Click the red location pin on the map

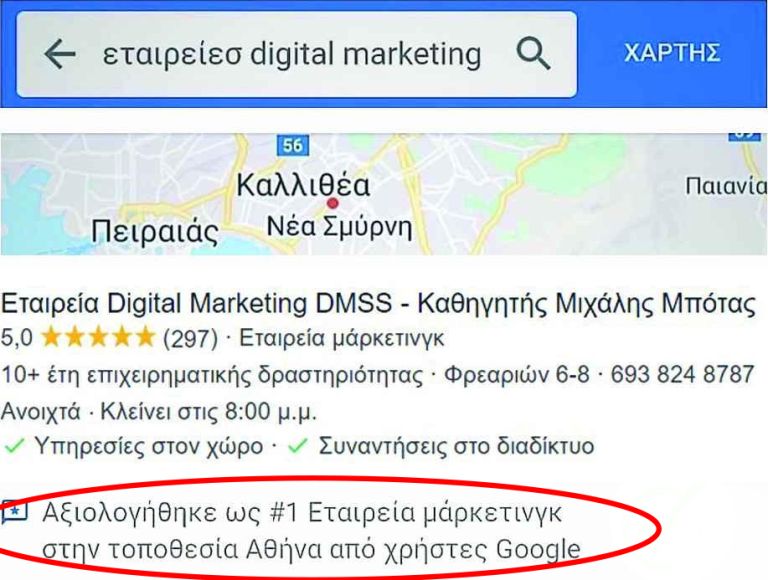pos(333,203)
